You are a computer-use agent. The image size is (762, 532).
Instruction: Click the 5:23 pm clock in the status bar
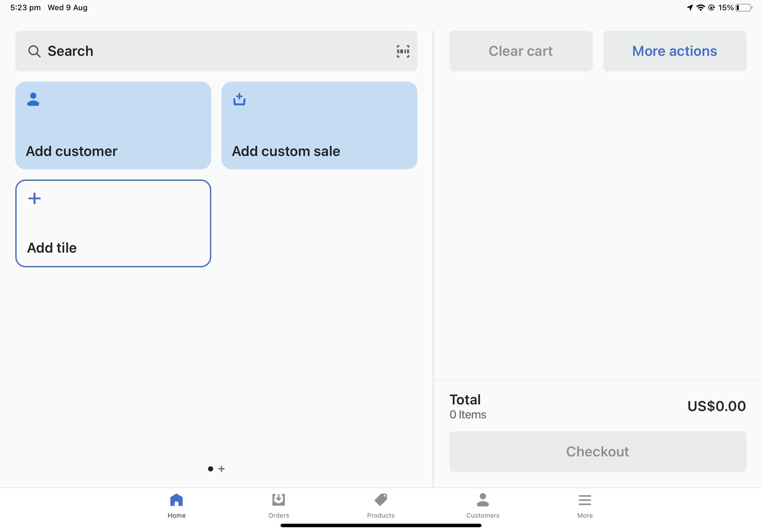(26, 8)
